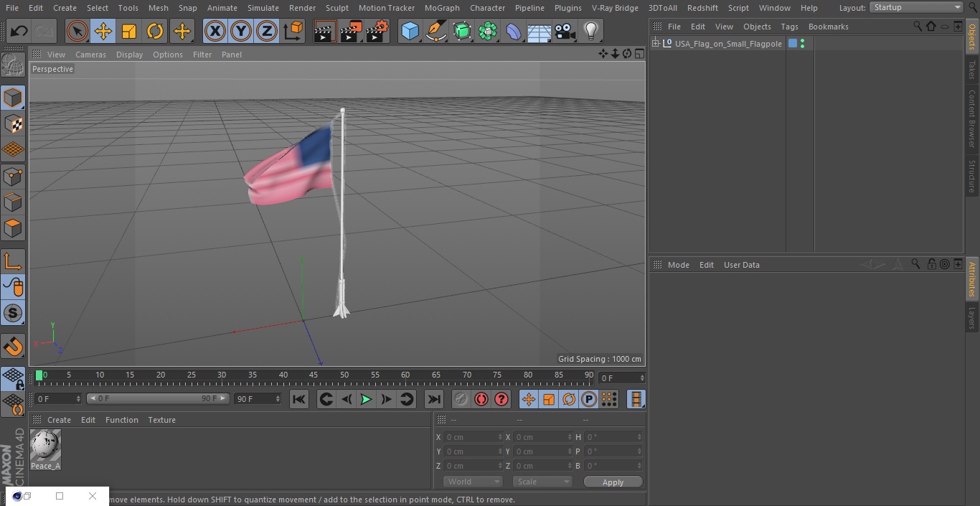Toggle X axis lock
This screenshot has width=980, height=506.
pyautogui.click(x=215, y=31)
